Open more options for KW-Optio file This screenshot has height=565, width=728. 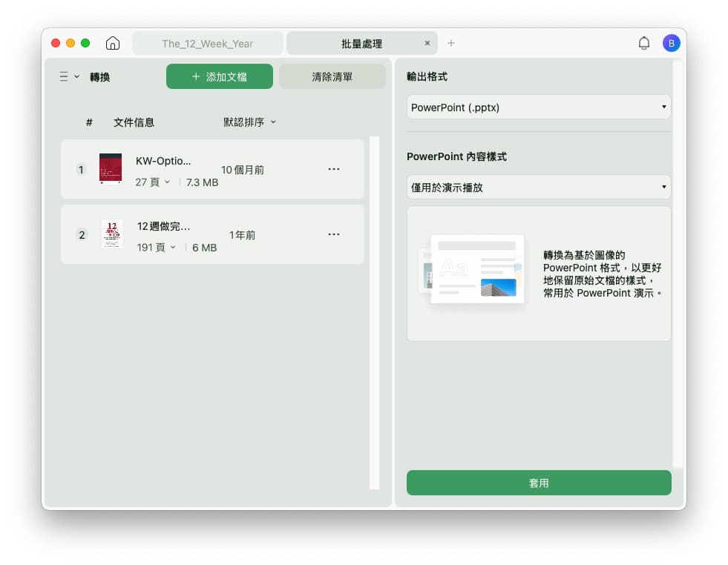tap(334, 170)
